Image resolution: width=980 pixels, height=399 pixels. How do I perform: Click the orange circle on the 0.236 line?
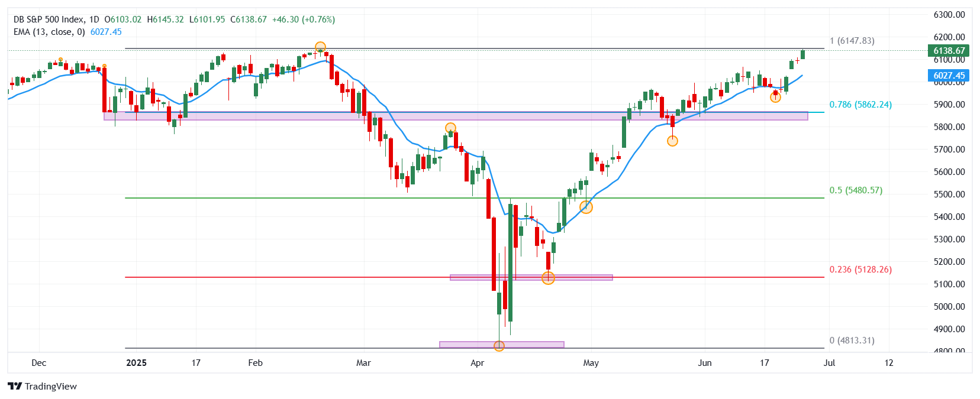[549, 278]
